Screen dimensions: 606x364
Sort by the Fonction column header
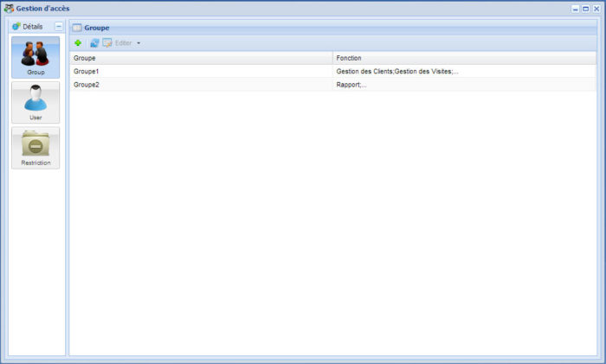tap(464, 57)
